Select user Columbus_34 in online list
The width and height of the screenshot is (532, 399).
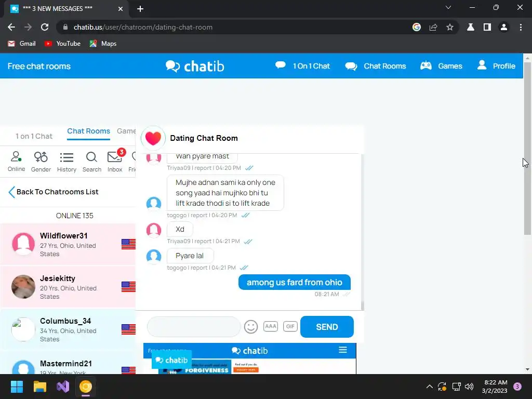pyautogui.click(x=68, y=329)
